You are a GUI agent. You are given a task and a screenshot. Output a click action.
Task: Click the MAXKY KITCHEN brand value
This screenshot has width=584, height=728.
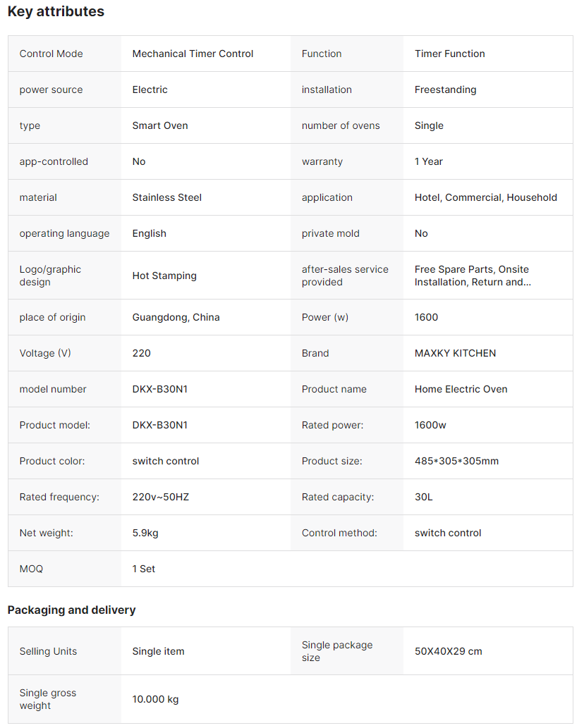pos(455,353)
